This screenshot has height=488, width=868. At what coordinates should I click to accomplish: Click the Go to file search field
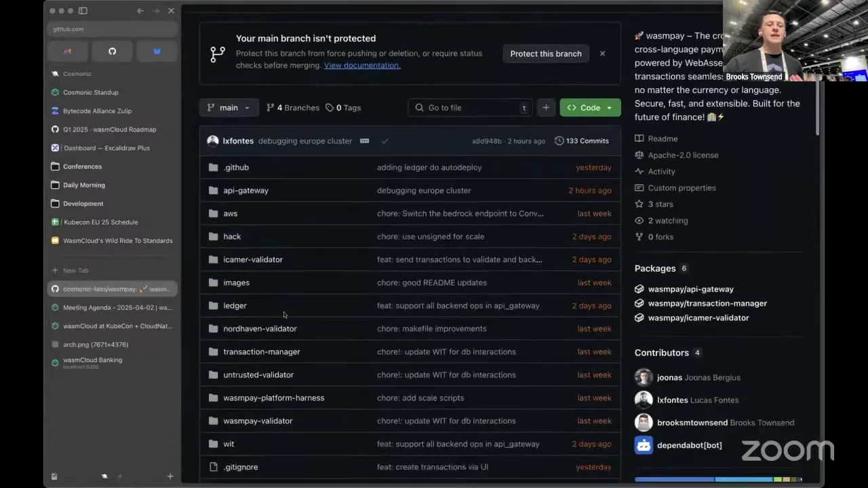pos(470,108)
